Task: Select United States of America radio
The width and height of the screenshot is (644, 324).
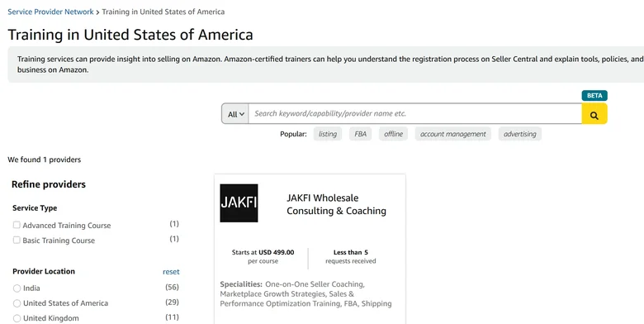Action: point(17,303)
